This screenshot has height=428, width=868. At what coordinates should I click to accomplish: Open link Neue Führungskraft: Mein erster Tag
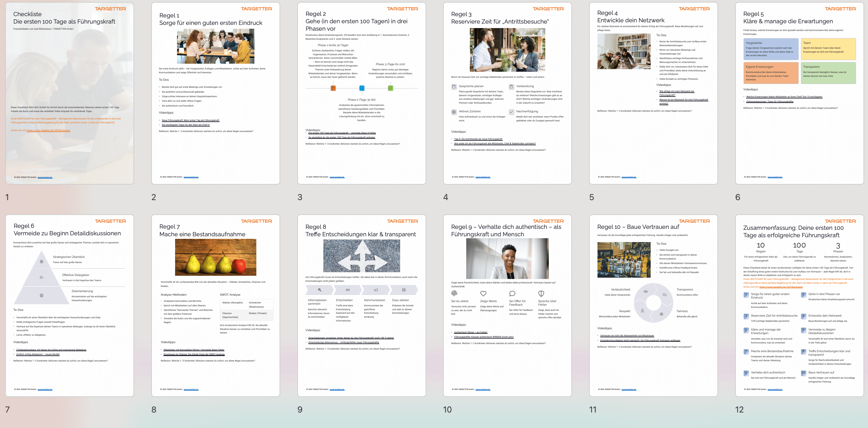tap(190, 120)
